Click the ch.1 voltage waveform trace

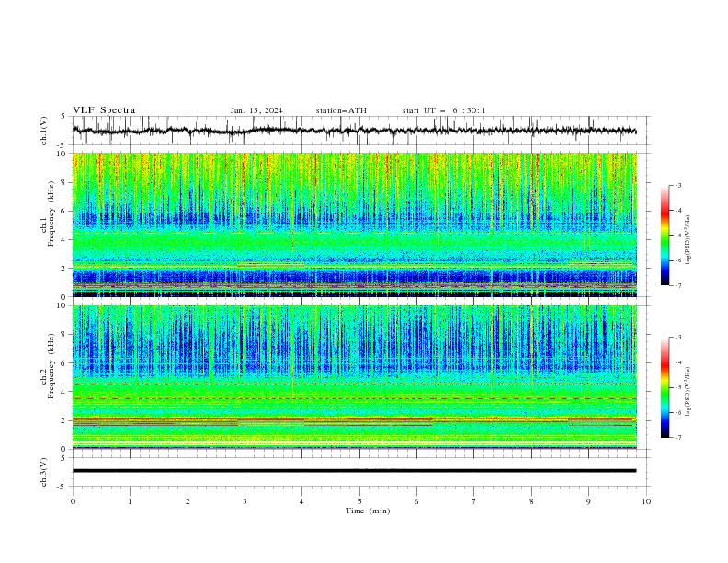tap(354, 131)
